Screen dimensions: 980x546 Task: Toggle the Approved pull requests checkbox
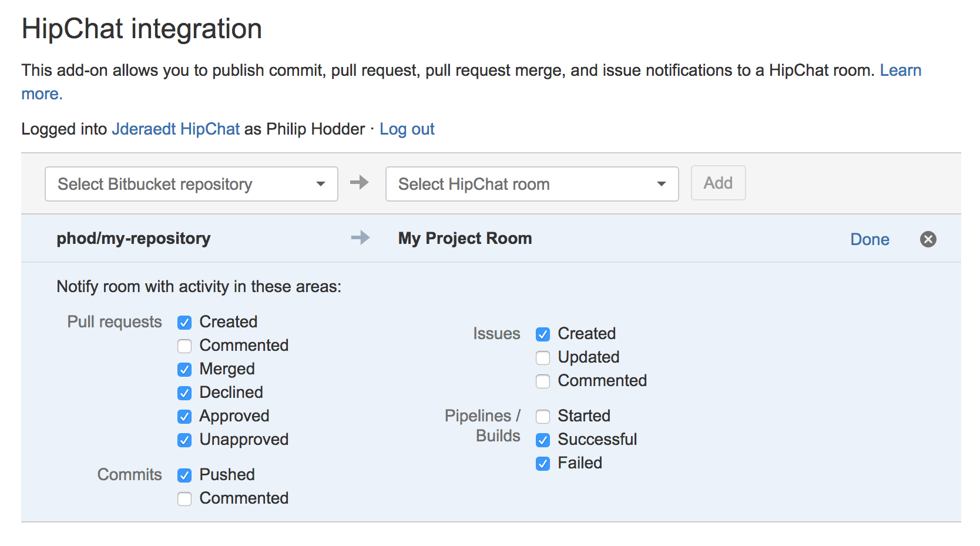[184, 417]
